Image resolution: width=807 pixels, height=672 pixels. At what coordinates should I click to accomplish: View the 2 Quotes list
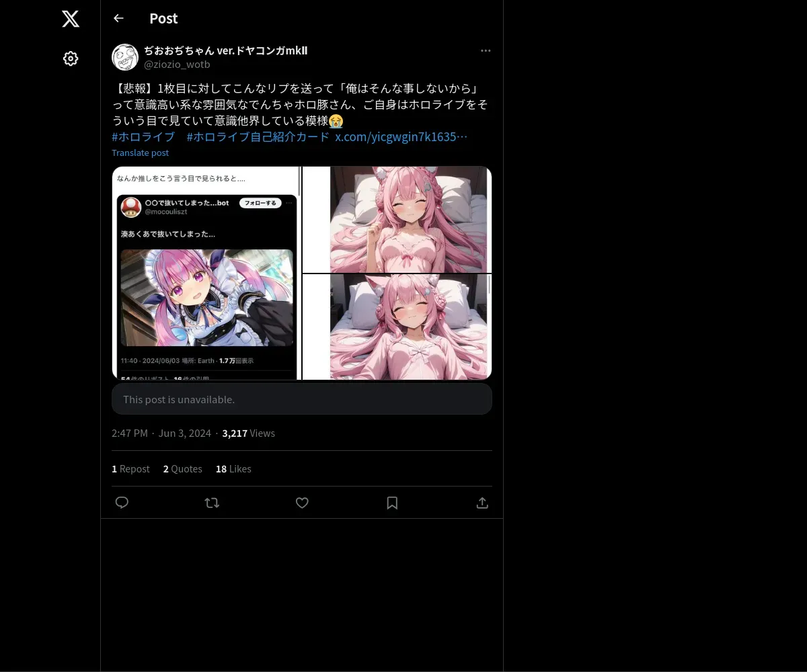tap(182, 469)
